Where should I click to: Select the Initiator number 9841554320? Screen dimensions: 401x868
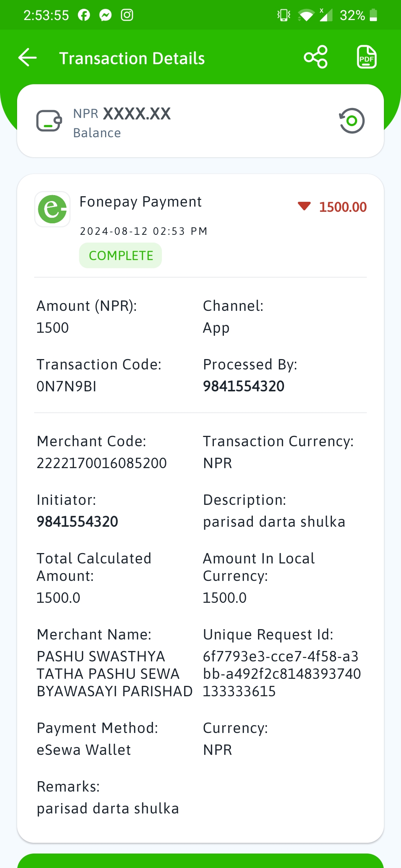click(x=77, y=522)
